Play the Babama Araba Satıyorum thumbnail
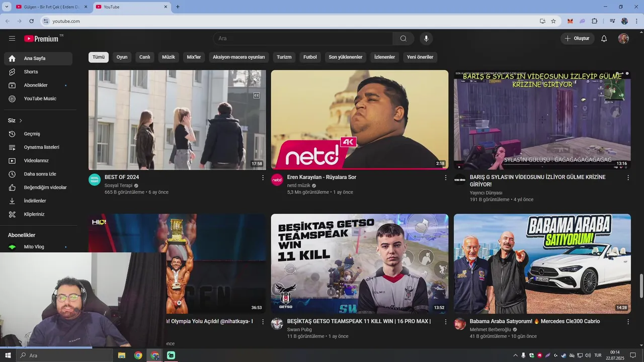This screenshot has height=362, width=644. click(x=542, y=264)
